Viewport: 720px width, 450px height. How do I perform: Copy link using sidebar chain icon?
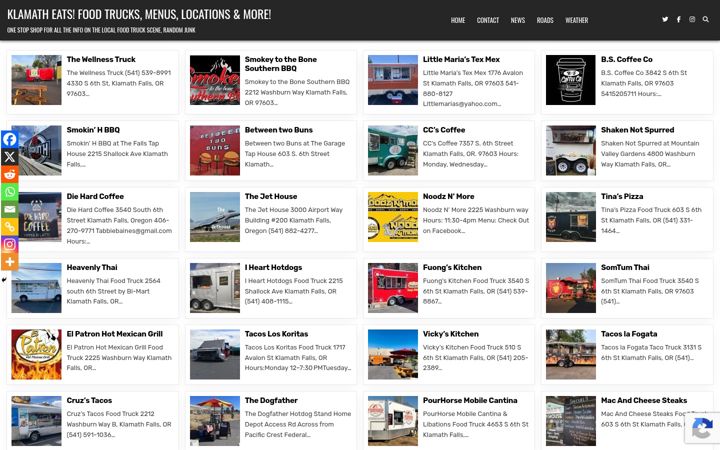pyautogui.click(x=10, y=226)
